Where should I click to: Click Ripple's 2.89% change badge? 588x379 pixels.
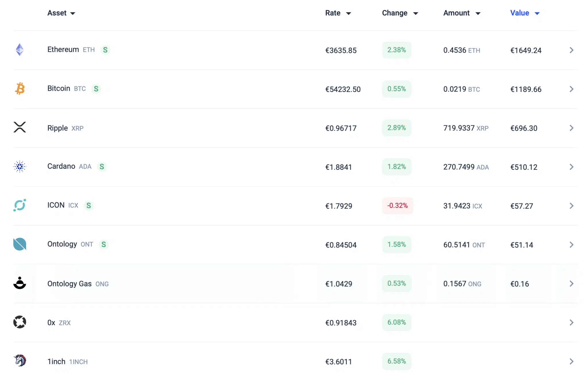tap(396, 128)
